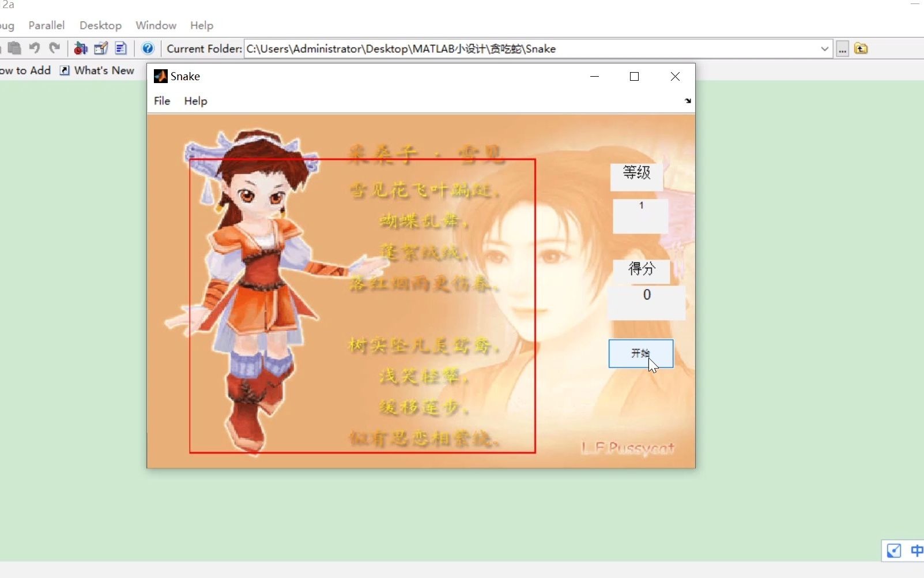Viewport: 924px width, 578px height.
Task: Click the blue Help question-mark icon
Action: (148, 48)
